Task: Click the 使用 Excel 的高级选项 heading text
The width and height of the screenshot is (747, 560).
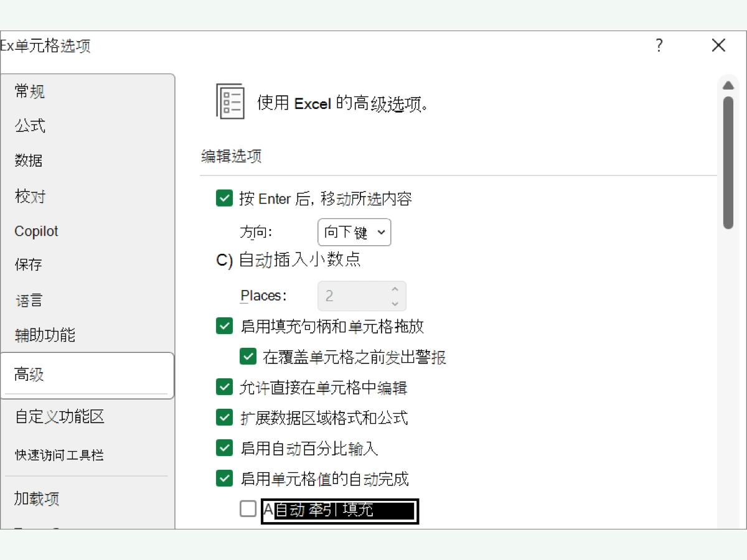Action: [x=342, y=103]
